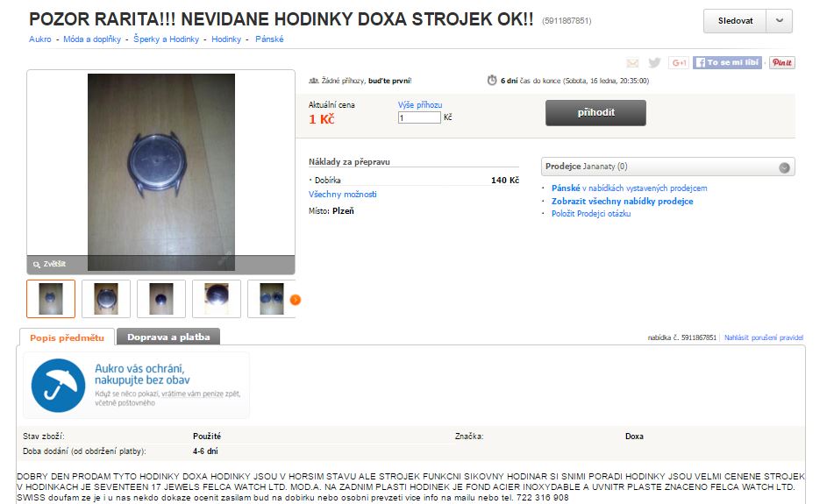This screenshot has height=504, width=834.
Task: Click the Zvětšit magnifier on the main photo
Action: pos(49,264)
